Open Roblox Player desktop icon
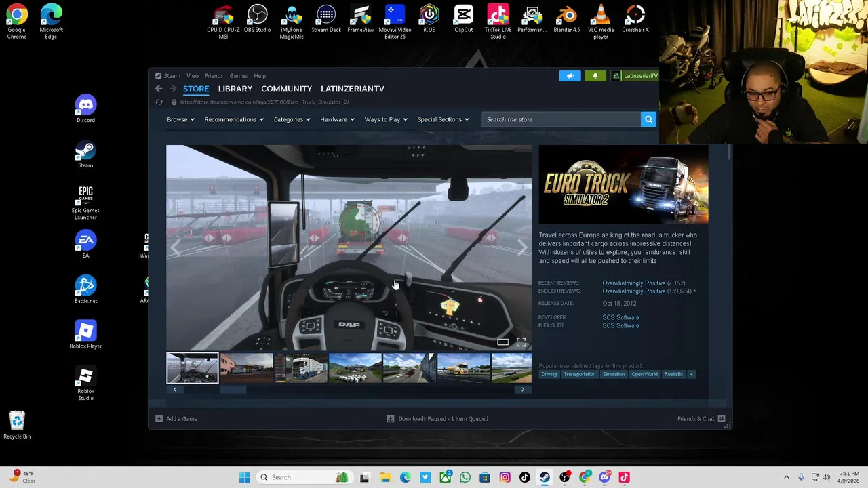Viewport: 868px width, 488px height. point(85,335)
